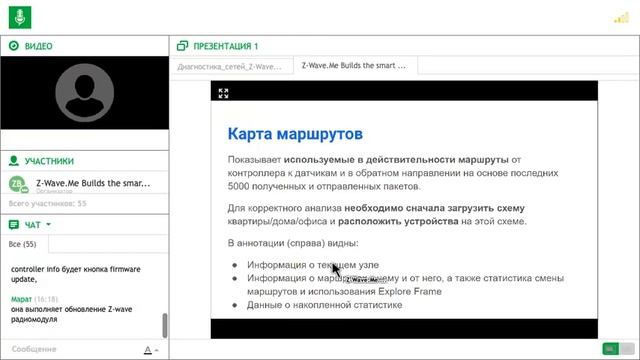Switch to Диагностика_сетей_Z-Wave tab
640x360 pixels.
point(229,67)
